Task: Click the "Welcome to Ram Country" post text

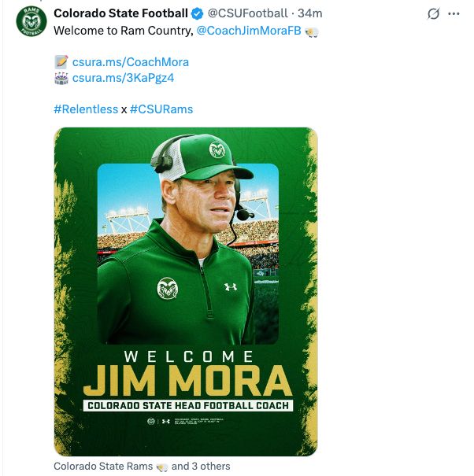Action: [122, 31]
